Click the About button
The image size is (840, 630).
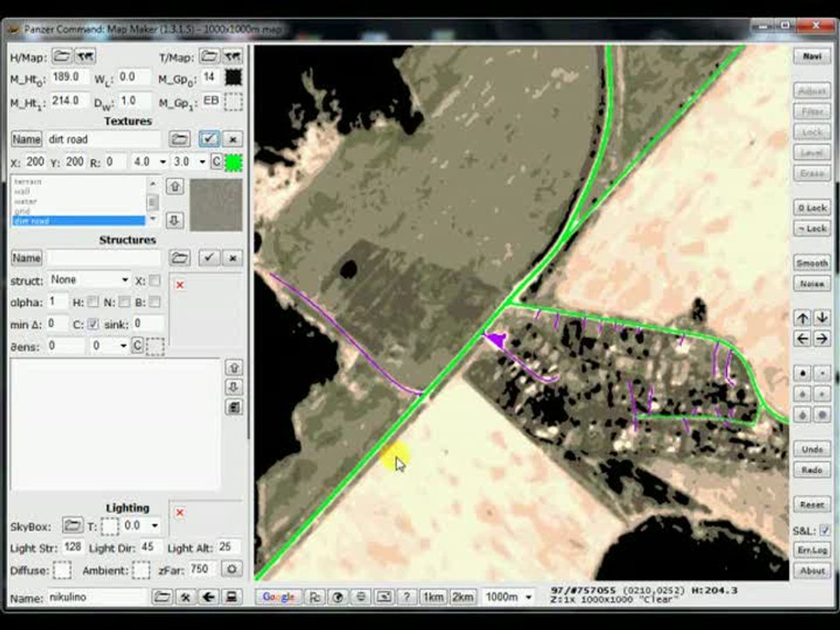(812, 570)
